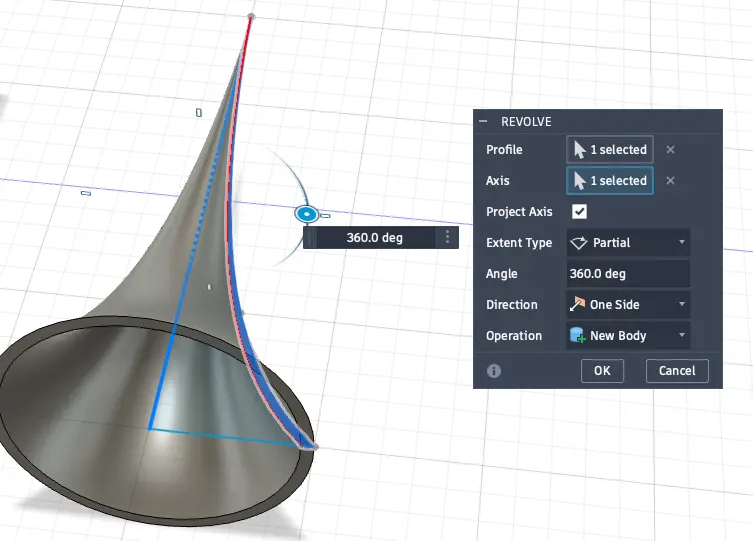This screenshot has height=541, width=753.
Task: Click the OK button
Action: (602, 371)
